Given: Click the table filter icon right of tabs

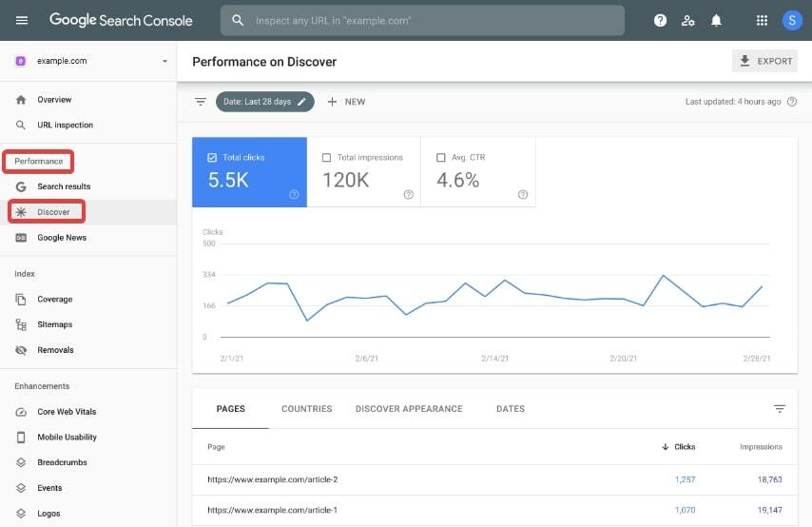Looking at the screenshot, I should (780, 409).
